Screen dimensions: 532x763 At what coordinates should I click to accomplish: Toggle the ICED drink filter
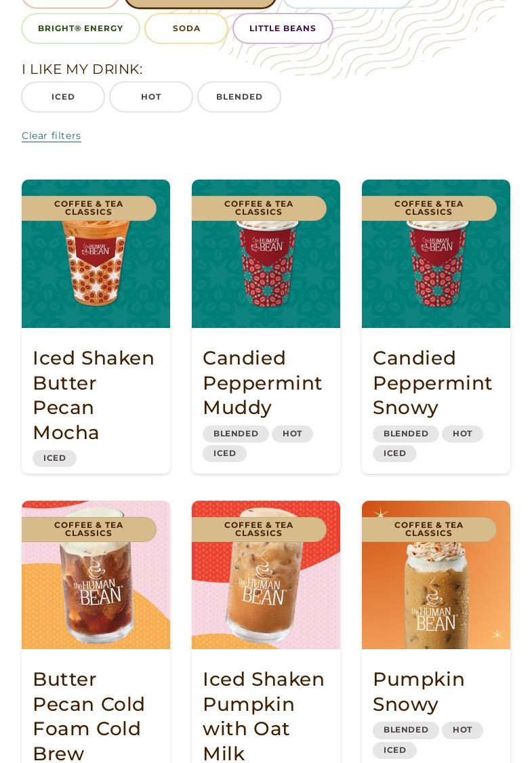click(x=63, y=97)
